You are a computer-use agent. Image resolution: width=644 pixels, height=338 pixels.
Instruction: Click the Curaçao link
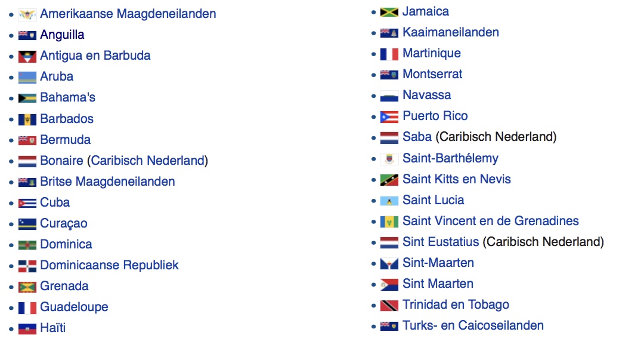click(64, 223)
